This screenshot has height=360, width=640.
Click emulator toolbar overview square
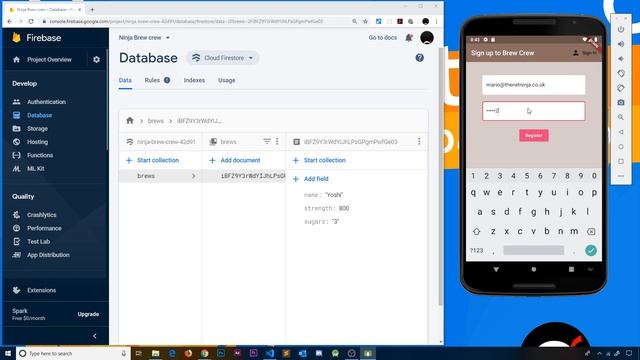point(621,161)
